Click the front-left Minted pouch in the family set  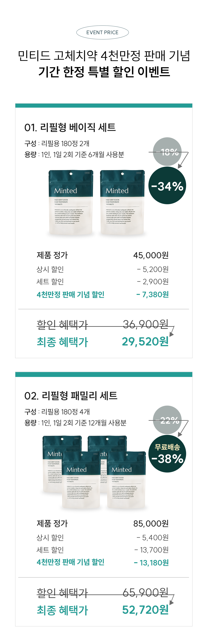tap(81, 480)
